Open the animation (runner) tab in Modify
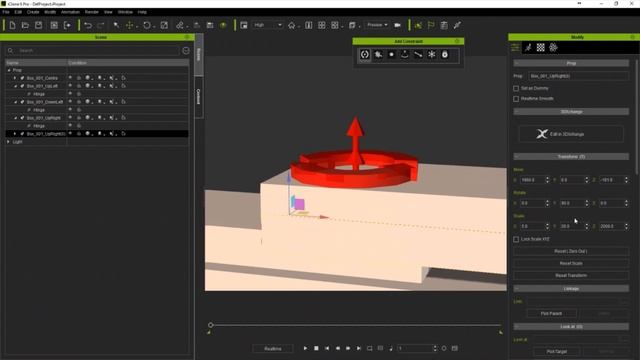Viewport: 640px width, 360px height. pos(528,48)
